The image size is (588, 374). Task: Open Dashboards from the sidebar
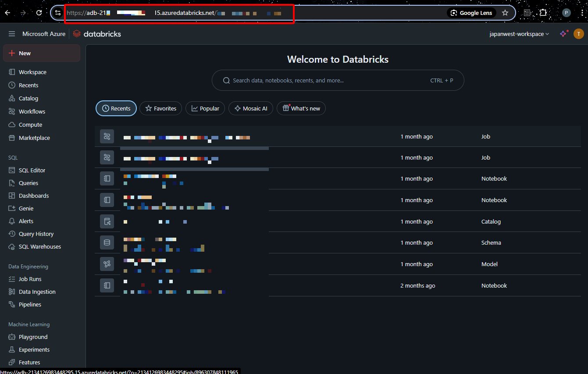pyautogui.click(x=34, y=196)
